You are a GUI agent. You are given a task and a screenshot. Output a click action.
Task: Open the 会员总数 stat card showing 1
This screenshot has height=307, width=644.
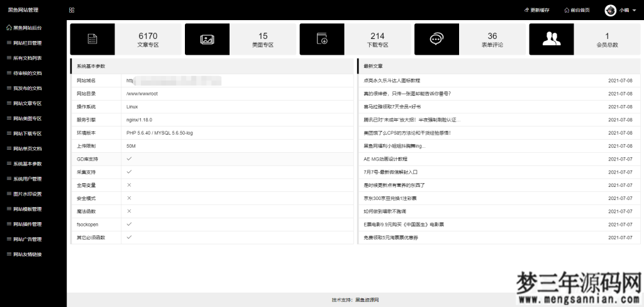[584, 39]
